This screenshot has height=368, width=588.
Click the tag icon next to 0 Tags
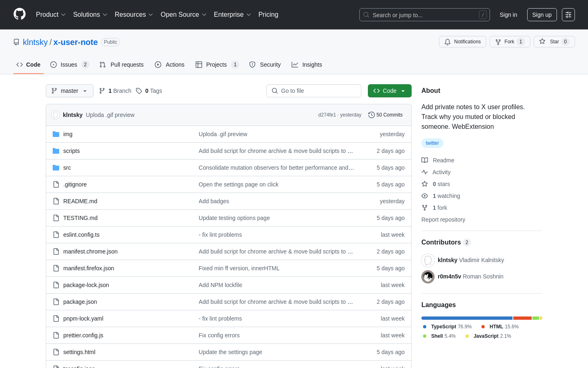(x=139, y=91)
